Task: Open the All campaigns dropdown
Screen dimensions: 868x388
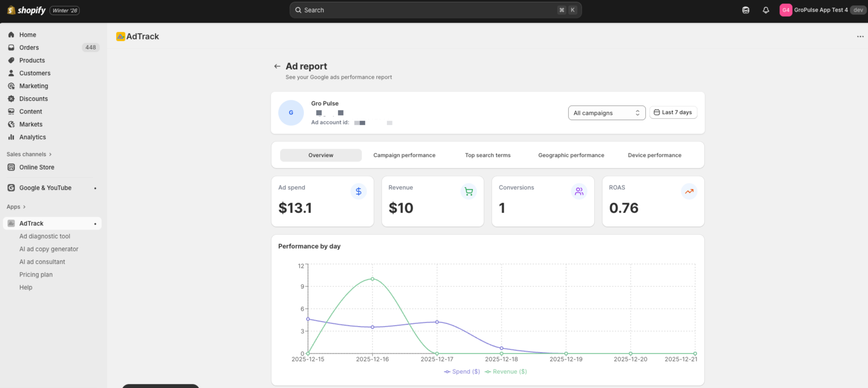Action: (x=606, y=113)
